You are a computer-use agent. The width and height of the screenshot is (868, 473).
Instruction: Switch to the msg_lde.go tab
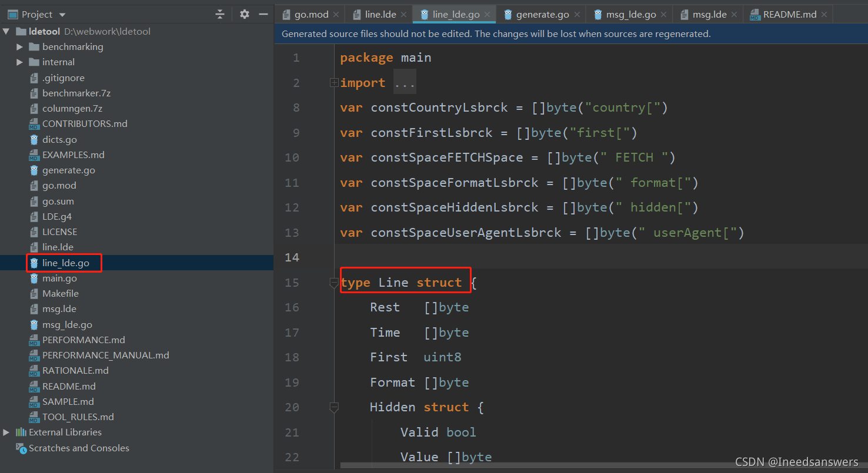[631, 15]
